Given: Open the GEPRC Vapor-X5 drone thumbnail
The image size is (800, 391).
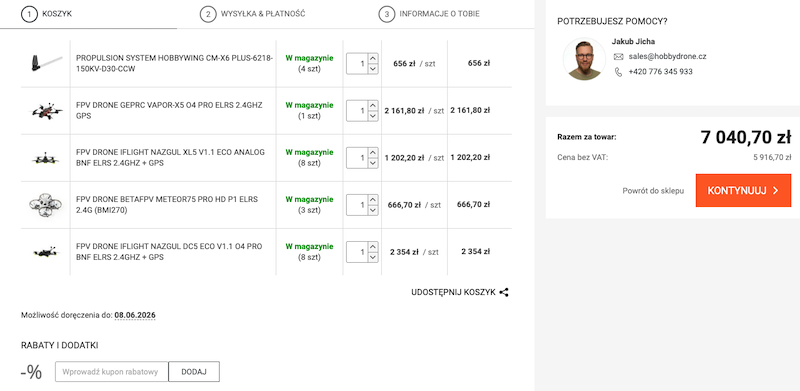Looking at the screenshot, I should (x=46, y=110).
